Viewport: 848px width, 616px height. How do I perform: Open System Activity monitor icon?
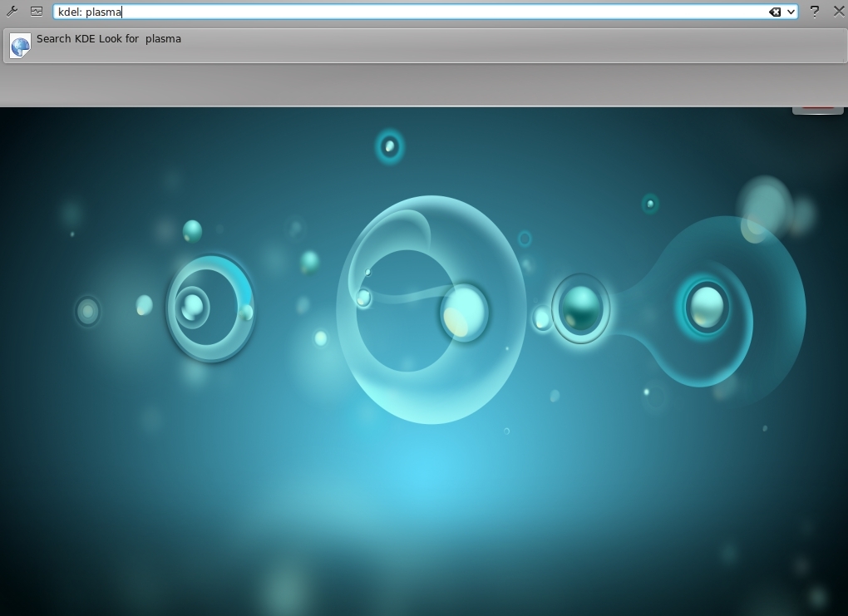coord(37,12)
